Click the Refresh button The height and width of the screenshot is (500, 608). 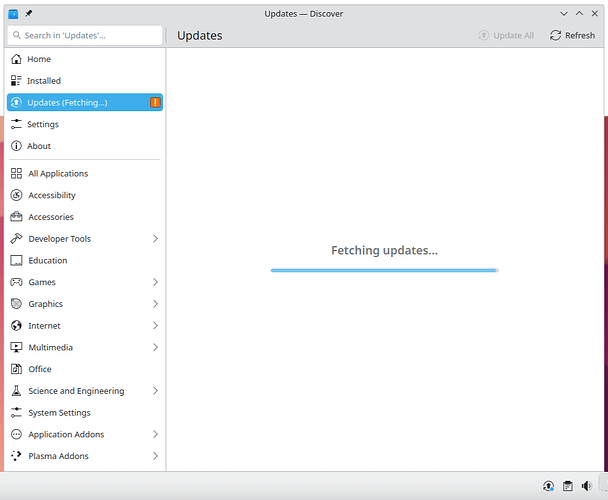coord(572,35)
